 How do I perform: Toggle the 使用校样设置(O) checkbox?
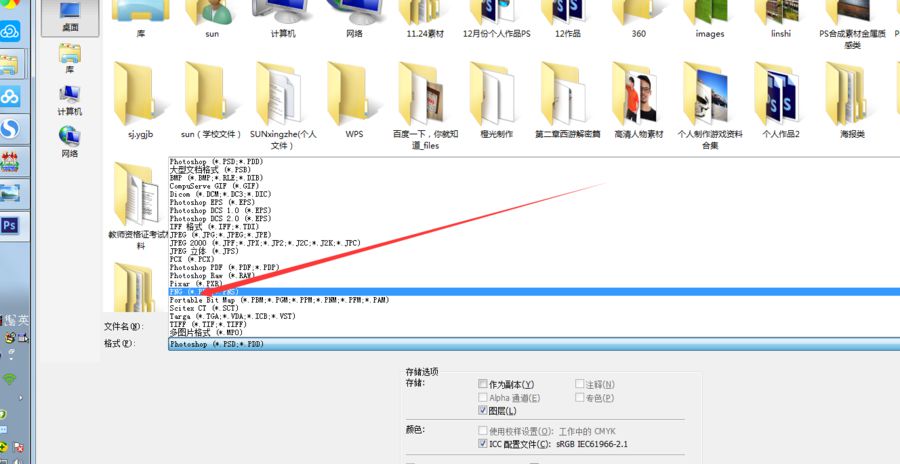pyautogui.click(x=483, y=431)
